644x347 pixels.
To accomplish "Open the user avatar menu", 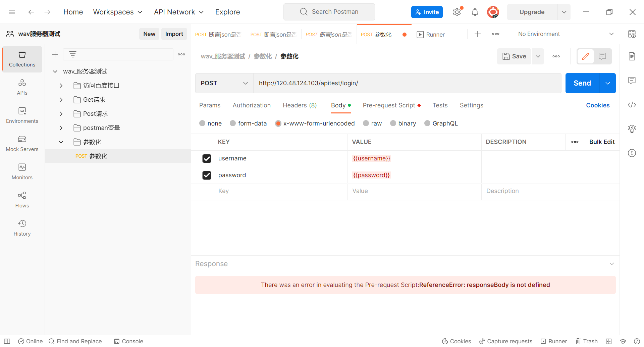I will pyautogui.click(x=493, y=12).
